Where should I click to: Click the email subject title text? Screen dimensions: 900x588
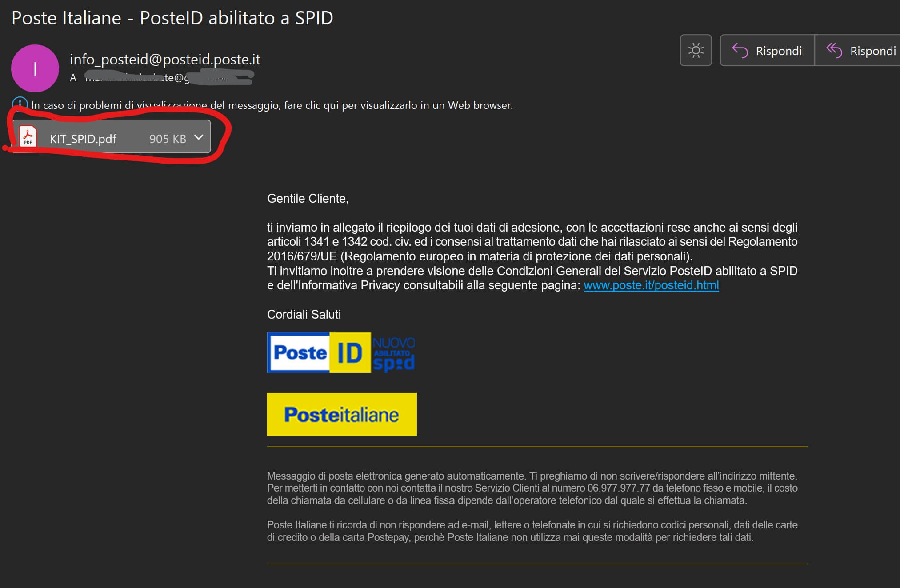(x=172, y=18)
